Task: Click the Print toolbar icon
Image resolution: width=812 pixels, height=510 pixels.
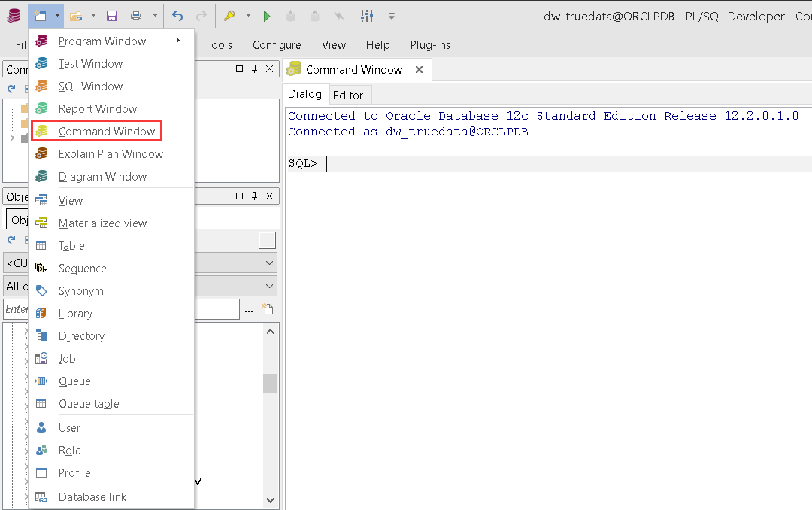Action: coord(136,16)
